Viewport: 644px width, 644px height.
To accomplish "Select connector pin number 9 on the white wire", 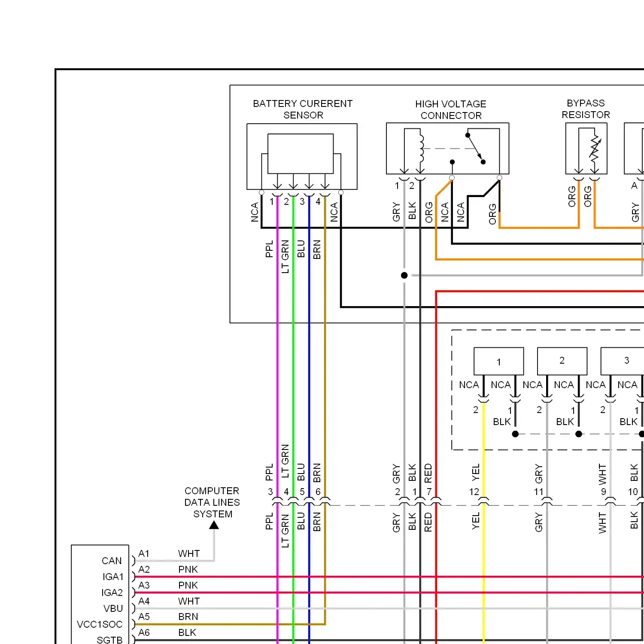I will (604, 492).
